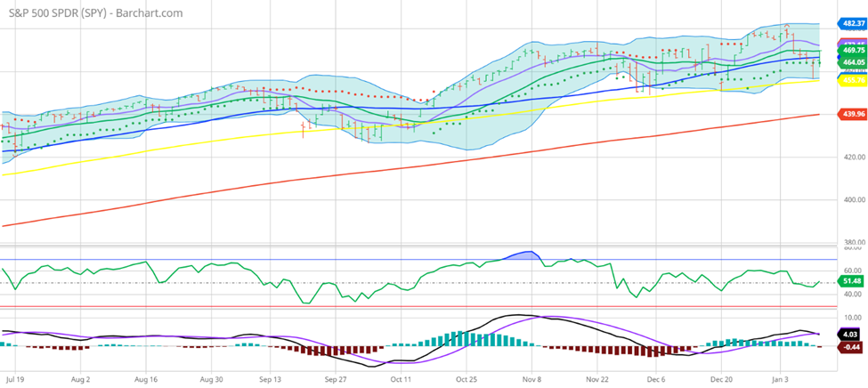
Task: Click the Sep 27 date label
Action: point(335,381)
